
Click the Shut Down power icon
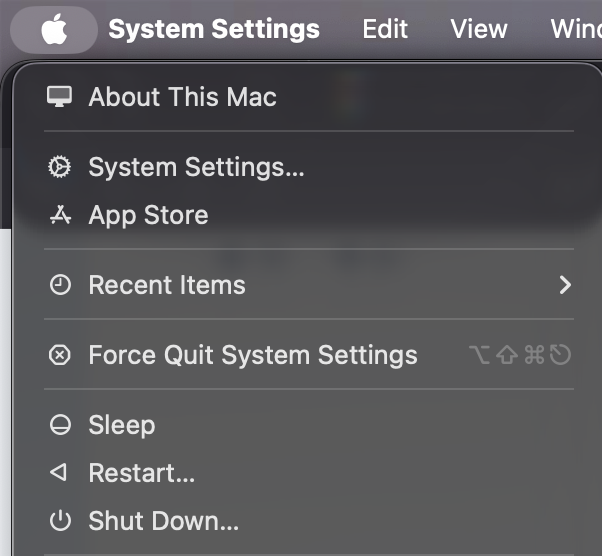pos(60,520)
